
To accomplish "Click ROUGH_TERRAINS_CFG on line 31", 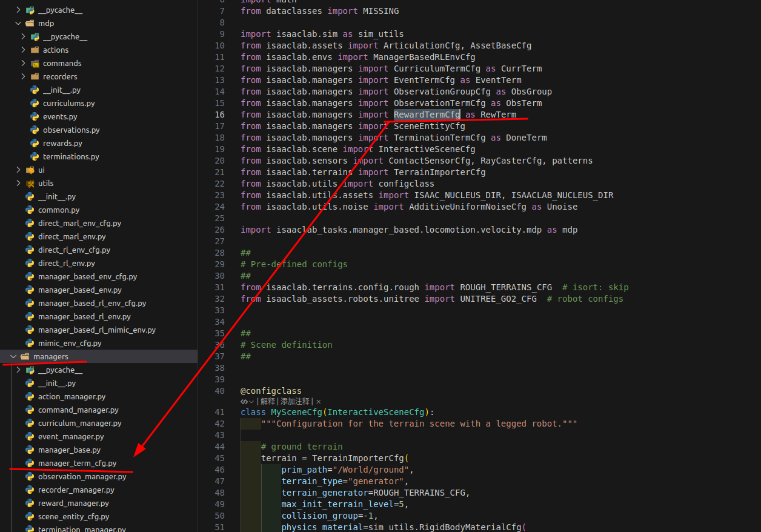I will tap(506, 287).
